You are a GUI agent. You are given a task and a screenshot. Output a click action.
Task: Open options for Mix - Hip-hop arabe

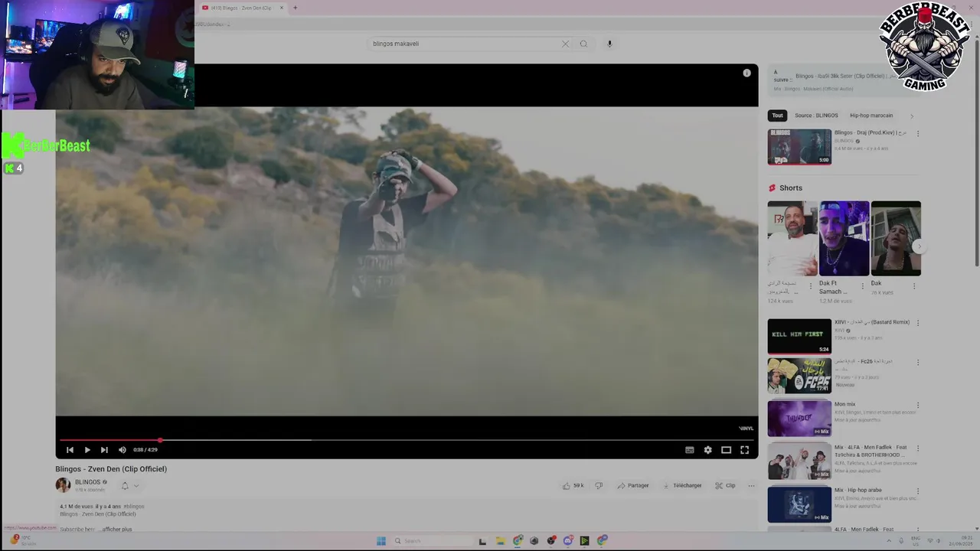tap(918, 491)
